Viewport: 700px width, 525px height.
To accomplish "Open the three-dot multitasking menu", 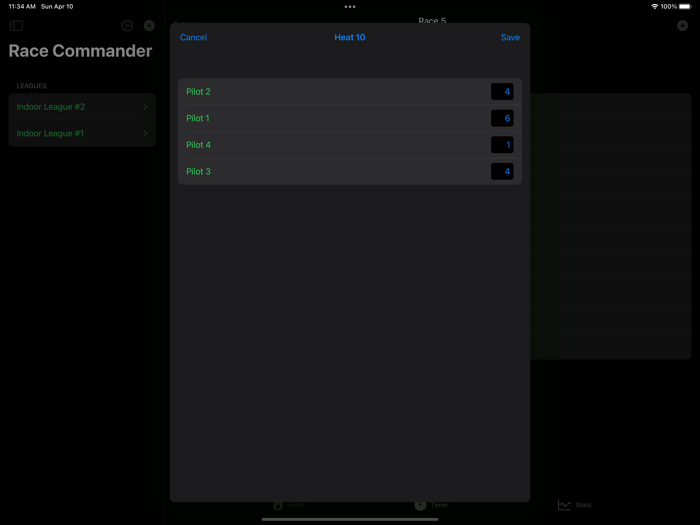I will point(350,7).
